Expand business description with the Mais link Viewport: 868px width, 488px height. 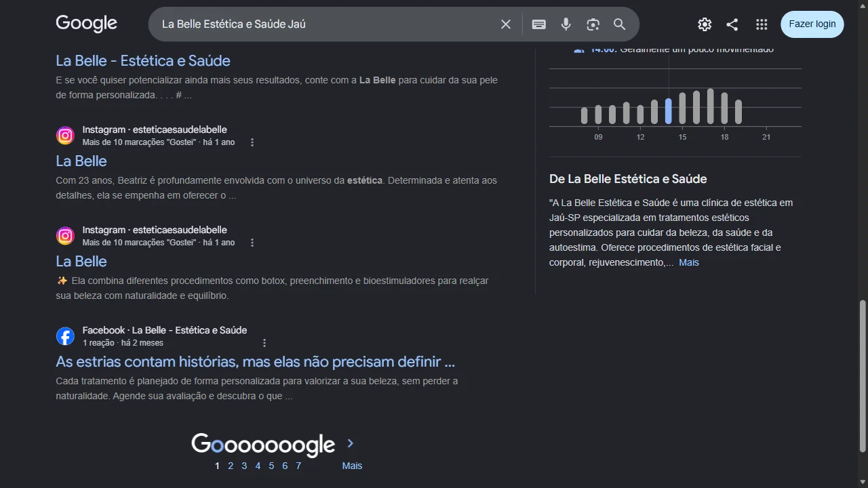click(689, 262)
